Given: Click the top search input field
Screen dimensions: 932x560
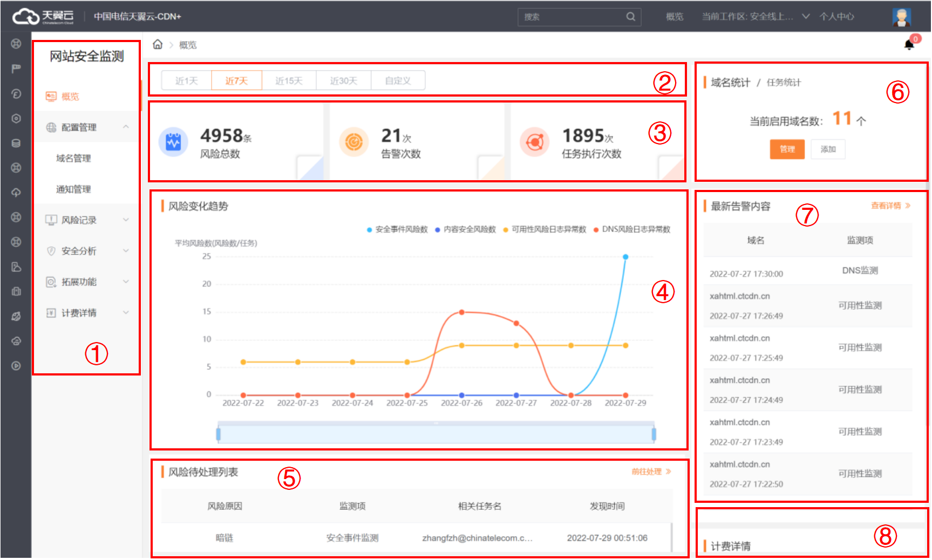Looking at the screenshot, I should click(572, 17).
